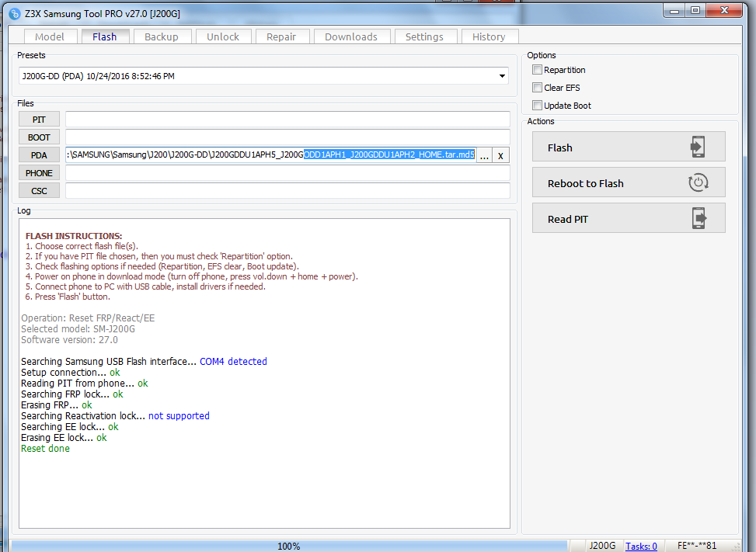Click 'Operation: Reset FRP/React/EE' log line
756x552 pixels.
[88, 318]
